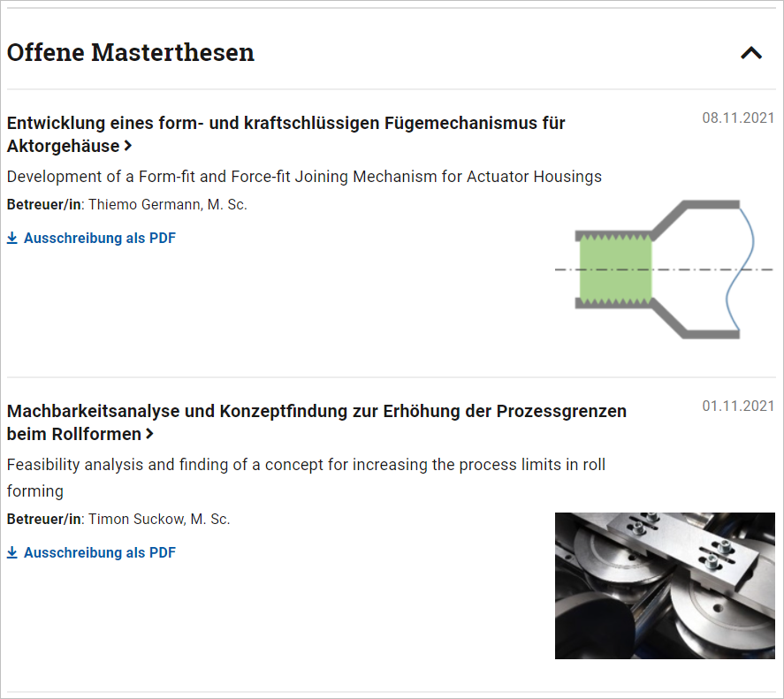
Task: Open the Fügemechanismus für Aktorgehäuse thesis title
Action: (x=286, y=134)
